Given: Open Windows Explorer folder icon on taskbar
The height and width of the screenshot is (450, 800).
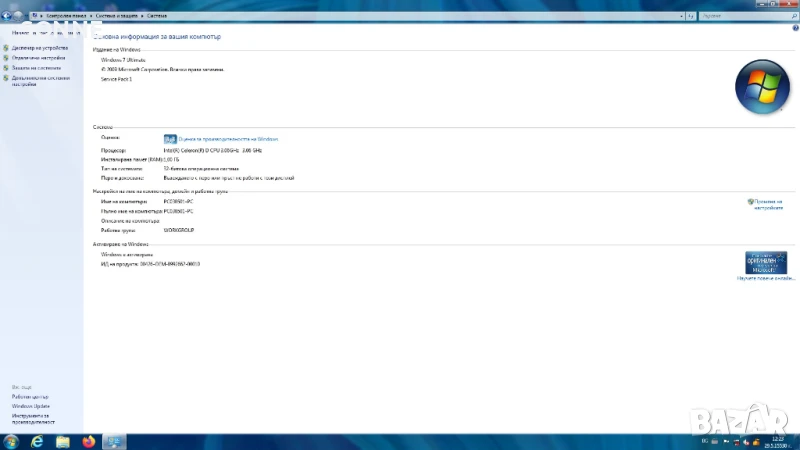Looking at the screenshot, I should (x=63, y=441).
